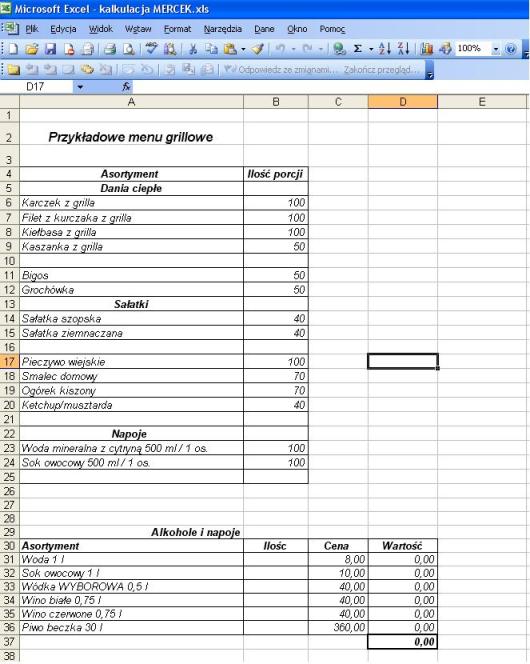Open the Widok menu
530x664 pixels.
pyautogui.click(x=101, y=29)
